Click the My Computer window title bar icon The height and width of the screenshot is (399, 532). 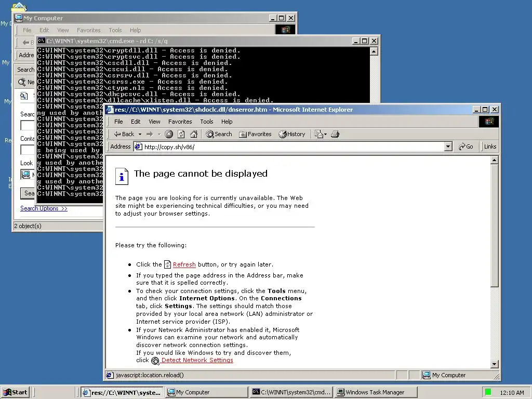point(19,18)
